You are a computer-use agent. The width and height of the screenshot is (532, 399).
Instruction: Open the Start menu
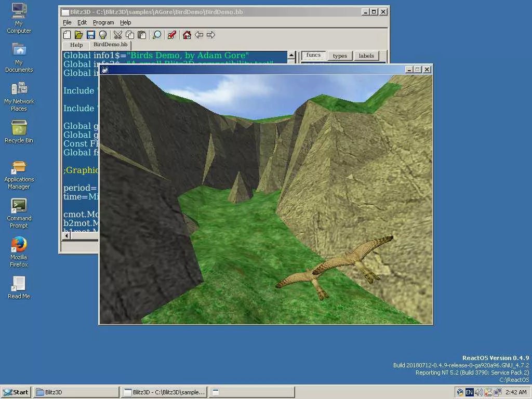[x=16, y=392]
